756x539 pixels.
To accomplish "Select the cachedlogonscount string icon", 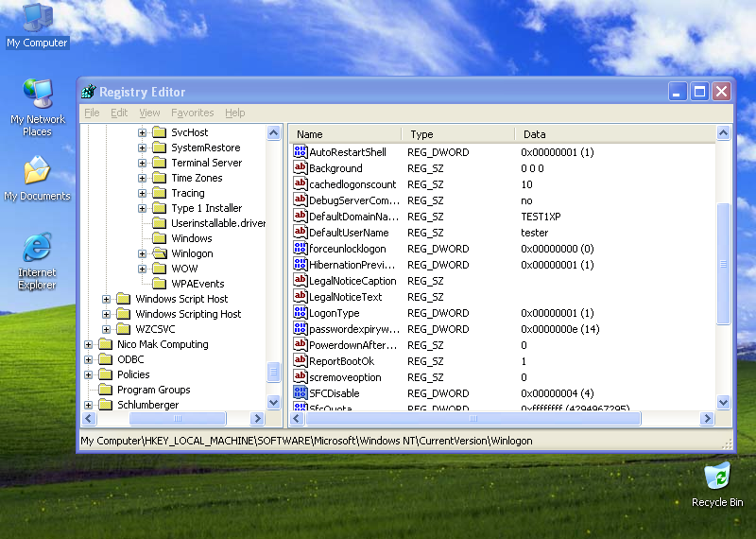I will tap(300, 183).
